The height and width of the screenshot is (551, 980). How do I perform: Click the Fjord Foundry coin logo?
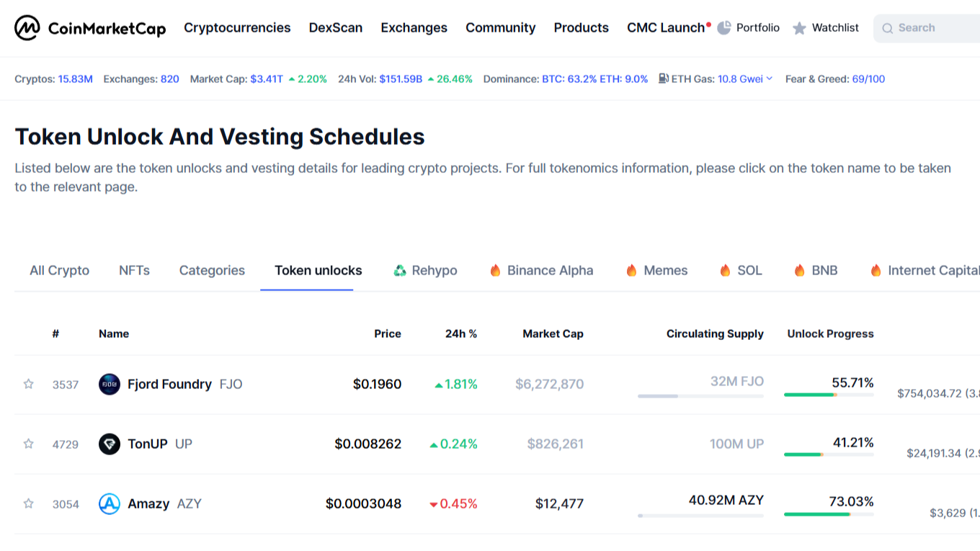110,384
